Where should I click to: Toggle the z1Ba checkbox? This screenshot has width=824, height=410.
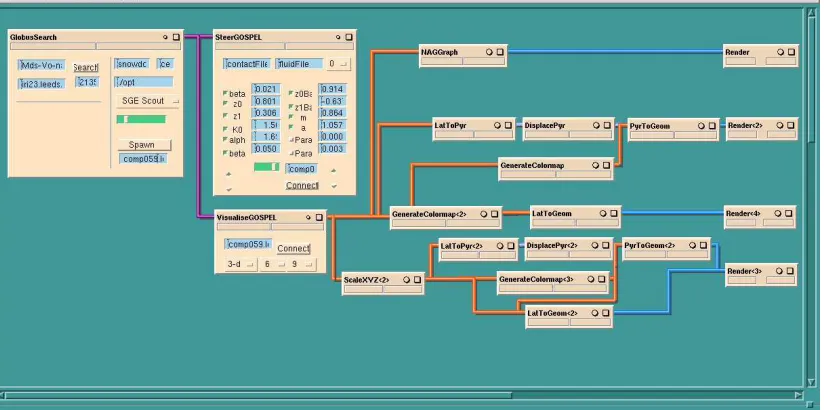(291, 107)
